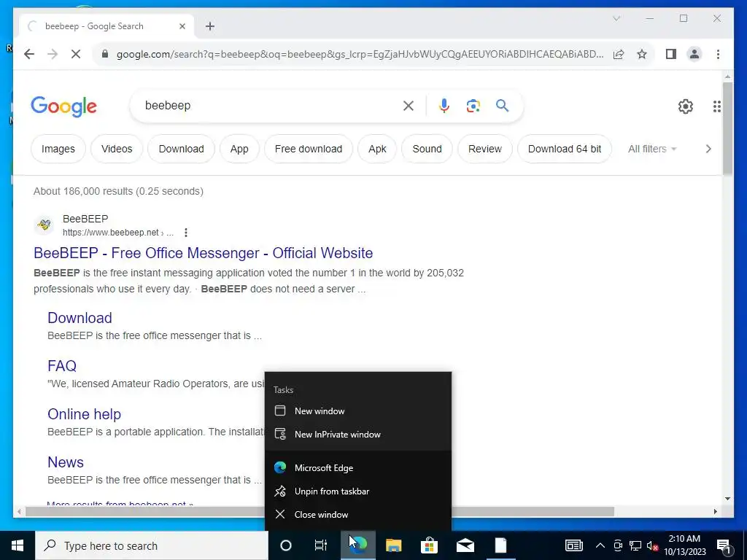Open the network tray icon
This screenshot has width=747, height=560.
coord(635,545)
